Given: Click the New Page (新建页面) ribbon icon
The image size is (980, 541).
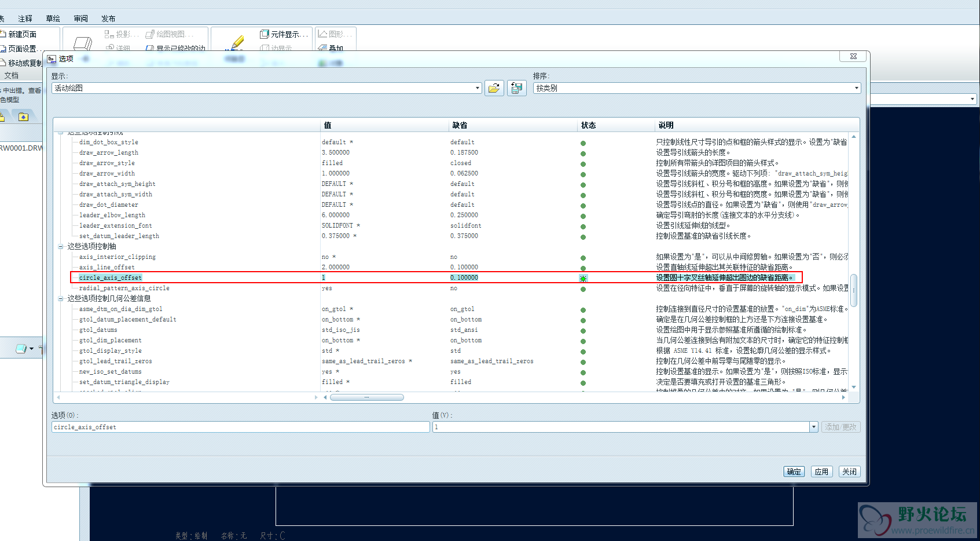Looking at the screenshot, I should (x=3, y=34).
